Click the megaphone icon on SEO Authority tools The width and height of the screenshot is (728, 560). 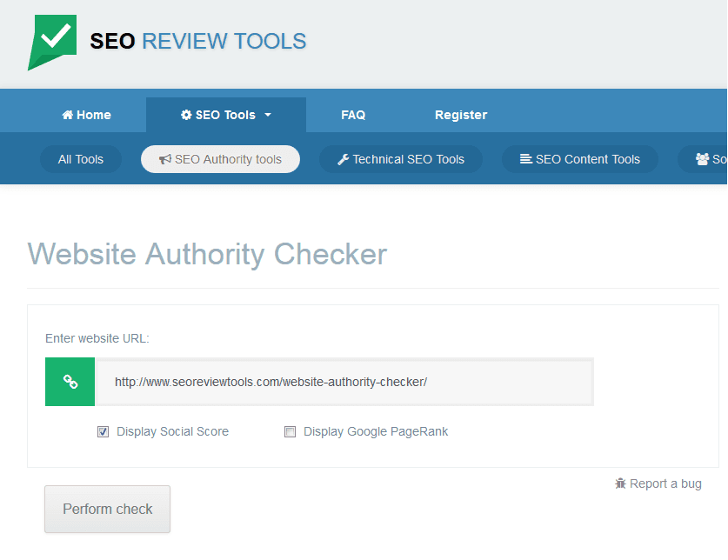point(164,159)
